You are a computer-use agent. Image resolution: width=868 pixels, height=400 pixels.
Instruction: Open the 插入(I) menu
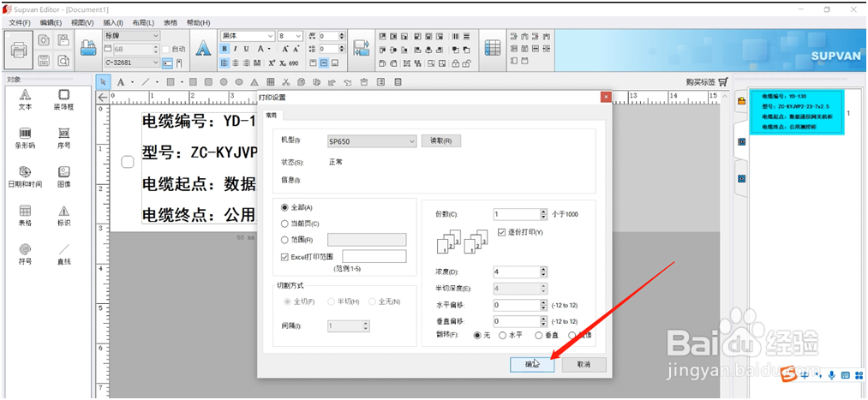pyautogui.click(x=113, y=22)
